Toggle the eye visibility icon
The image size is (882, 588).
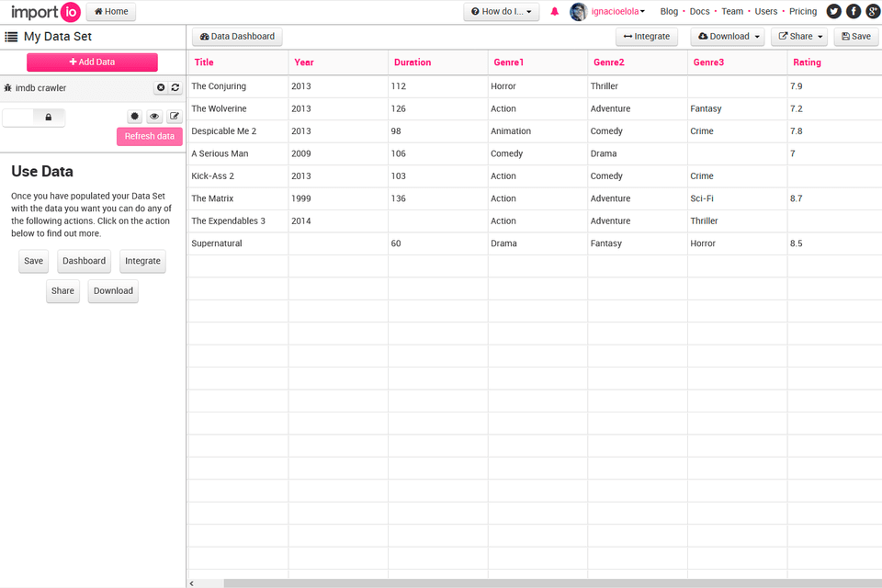click(x=154, y=117)
